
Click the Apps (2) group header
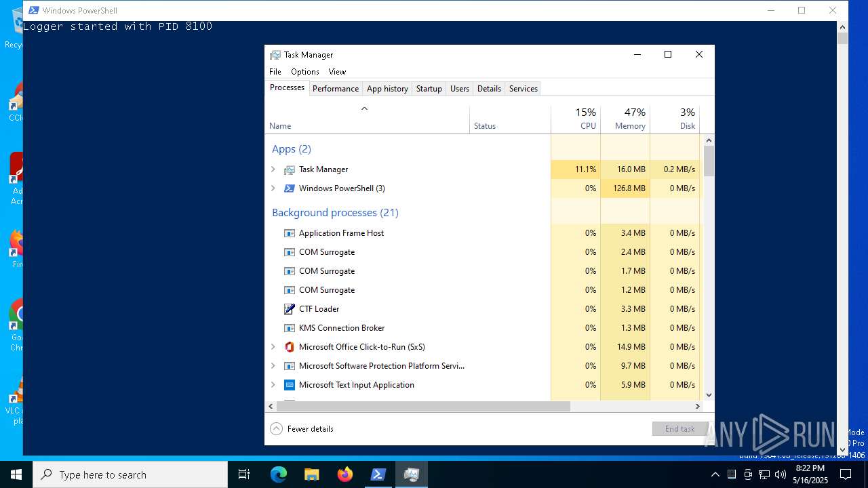click(x=292, y=149)
